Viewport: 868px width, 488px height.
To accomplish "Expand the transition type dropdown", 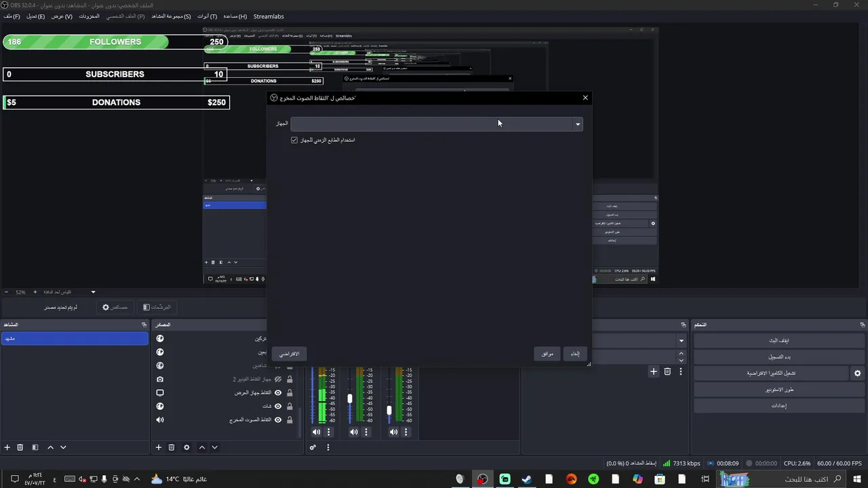I will coord(681,340).
